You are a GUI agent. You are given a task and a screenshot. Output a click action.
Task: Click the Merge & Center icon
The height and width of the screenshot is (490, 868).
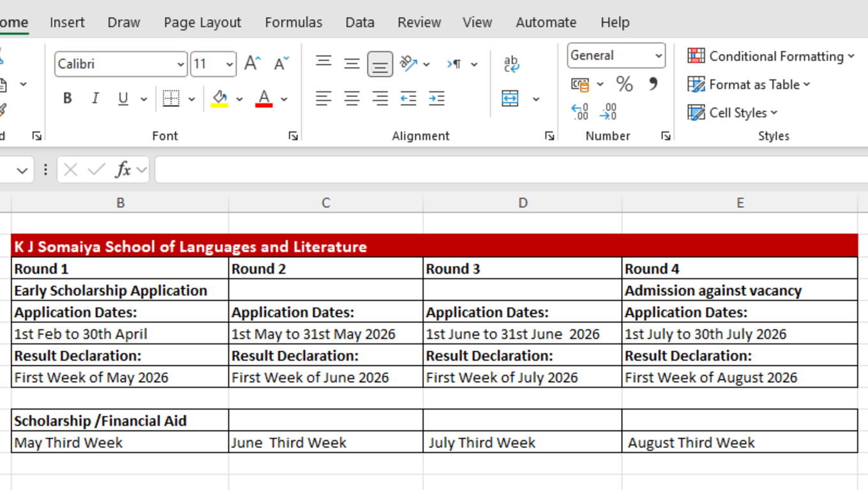(x=509, y=98)
